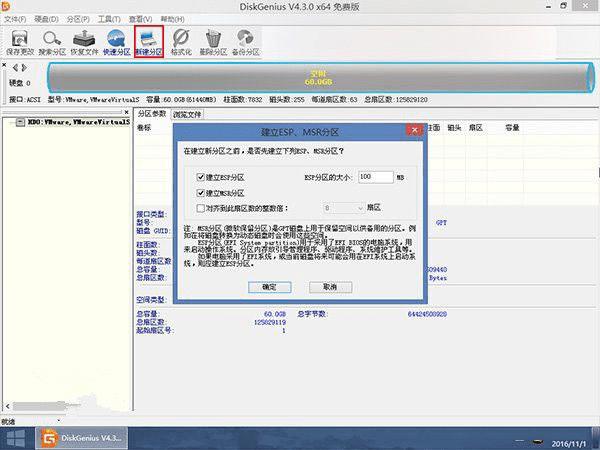
Task: Go to next disk arrow
Action: (24, 68)
